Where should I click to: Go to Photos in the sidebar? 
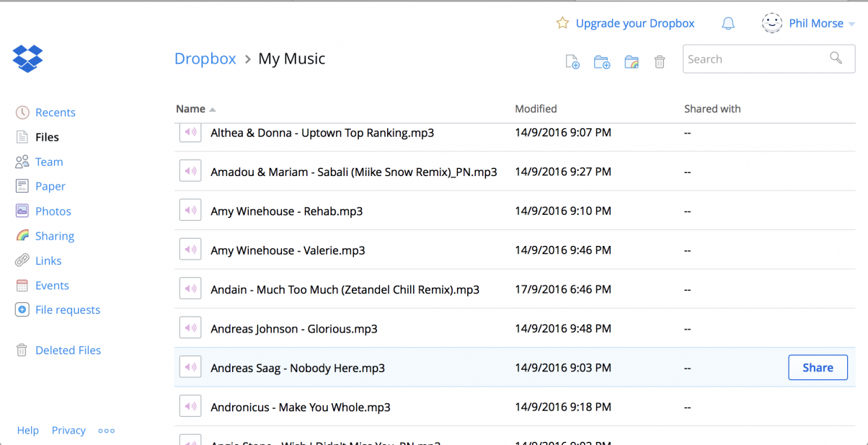[53, 211]
